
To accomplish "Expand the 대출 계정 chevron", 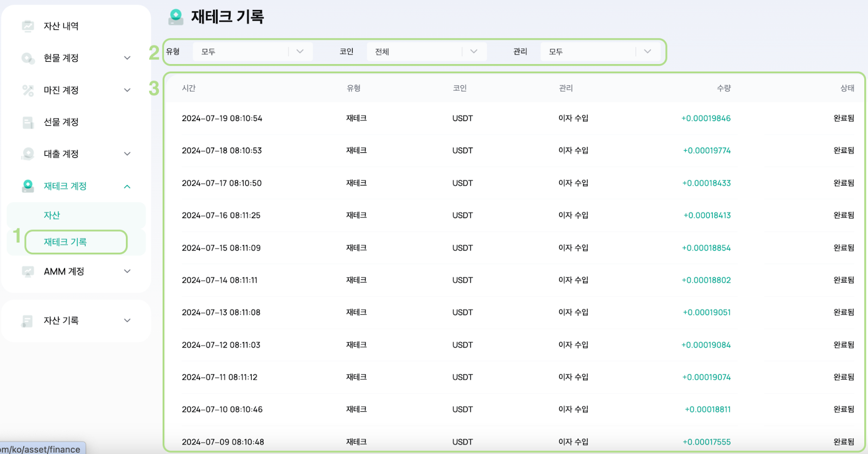I will click(x=127, y=154).
